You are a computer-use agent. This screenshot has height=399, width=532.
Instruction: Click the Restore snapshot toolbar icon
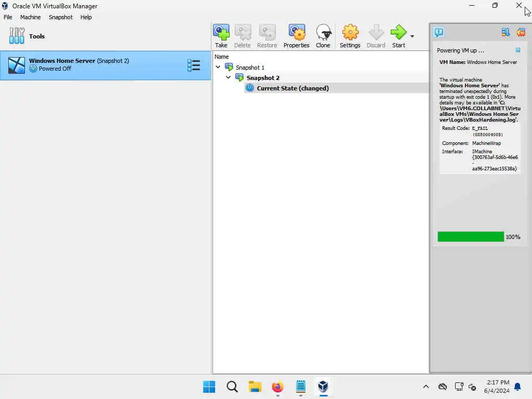click(267, 33)
